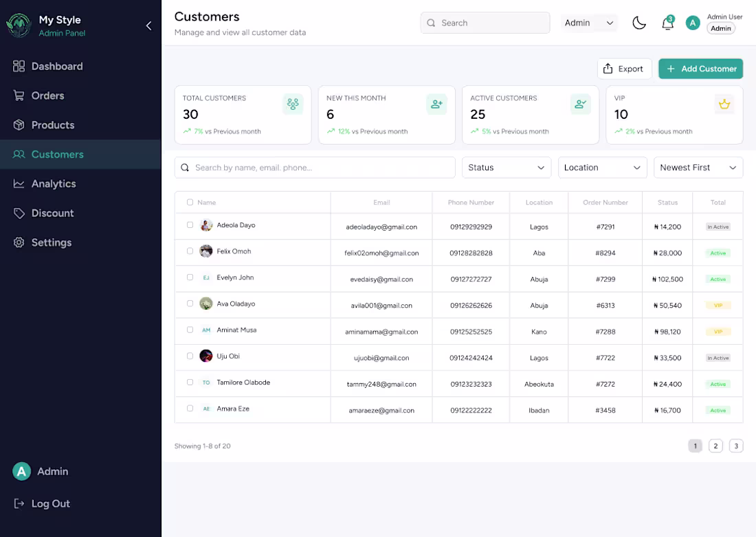Click the Products box icon in sidebar

19,125
